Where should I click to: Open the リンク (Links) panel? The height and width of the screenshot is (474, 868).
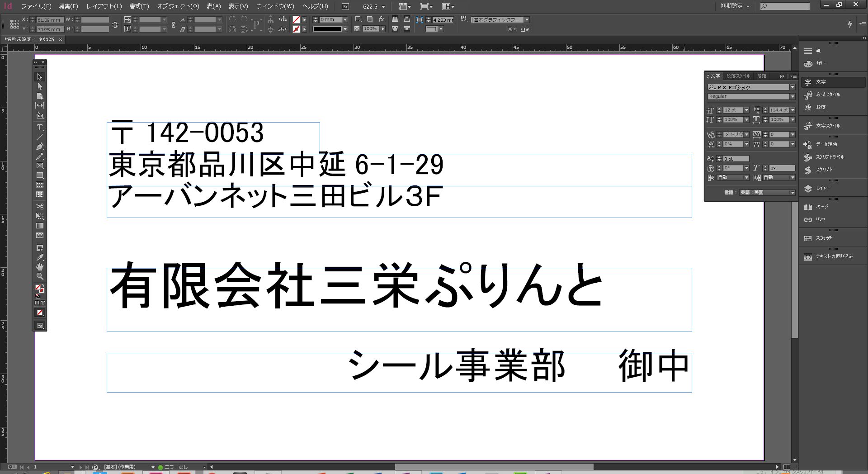(833, 219)
